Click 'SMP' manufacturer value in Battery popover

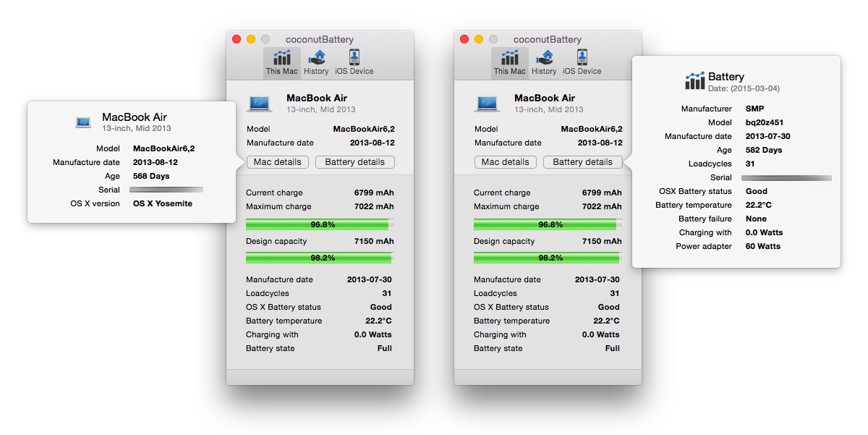pos(754,109)
